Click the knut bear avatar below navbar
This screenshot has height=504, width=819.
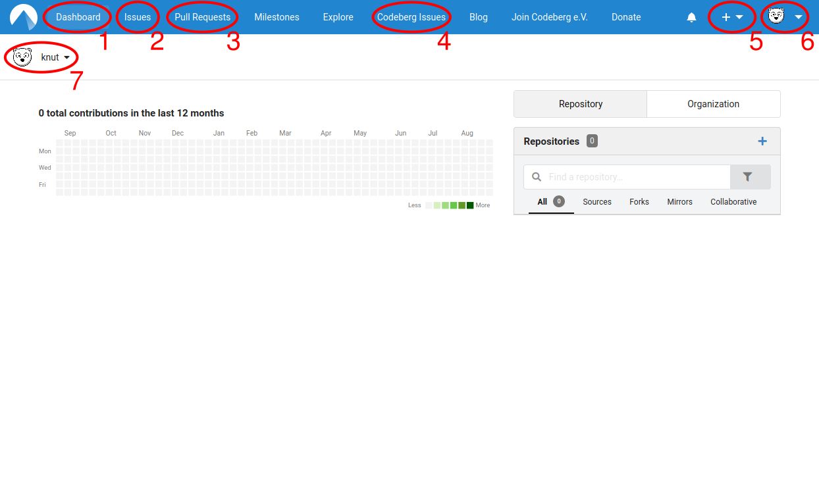pyautogui.click(x=22, y=57)
